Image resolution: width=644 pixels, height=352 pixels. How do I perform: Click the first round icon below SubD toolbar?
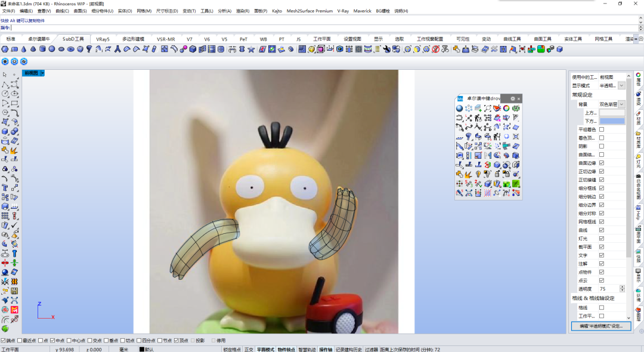pyautogui.click(x=5, y=61)
